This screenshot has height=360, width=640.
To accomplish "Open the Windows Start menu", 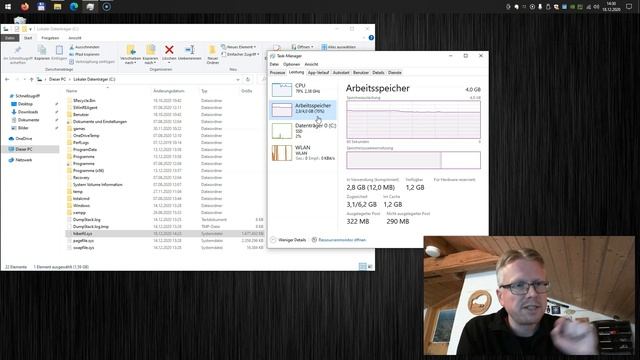I will (x=8, y=7).
